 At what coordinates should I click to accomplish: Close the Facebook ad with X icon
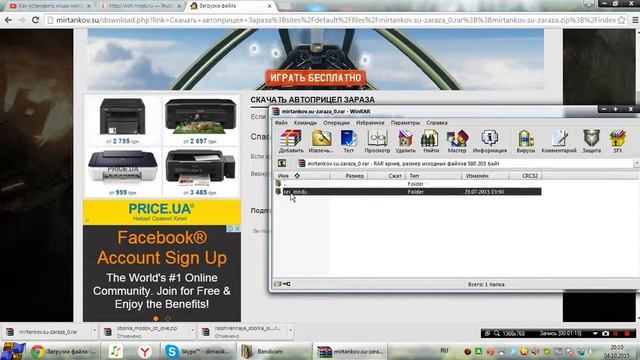(237, 229)
